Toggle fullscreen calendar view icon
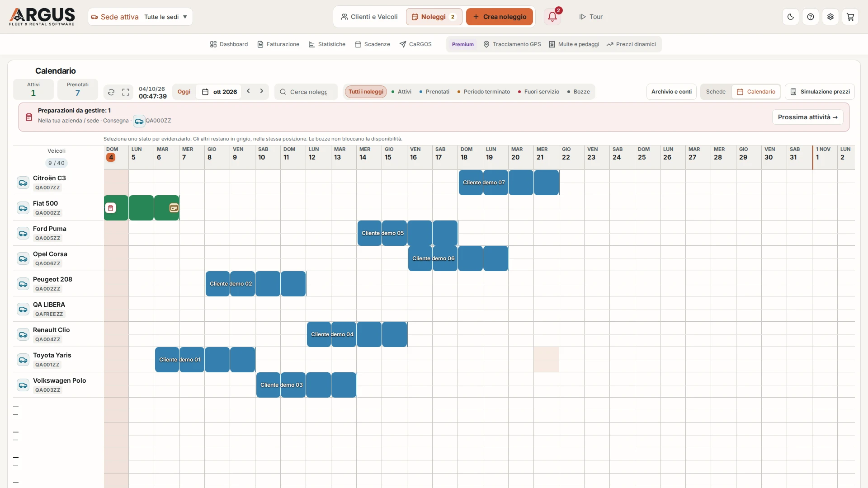Viewport: 868px width, 488px height. (x=126, y=92)
